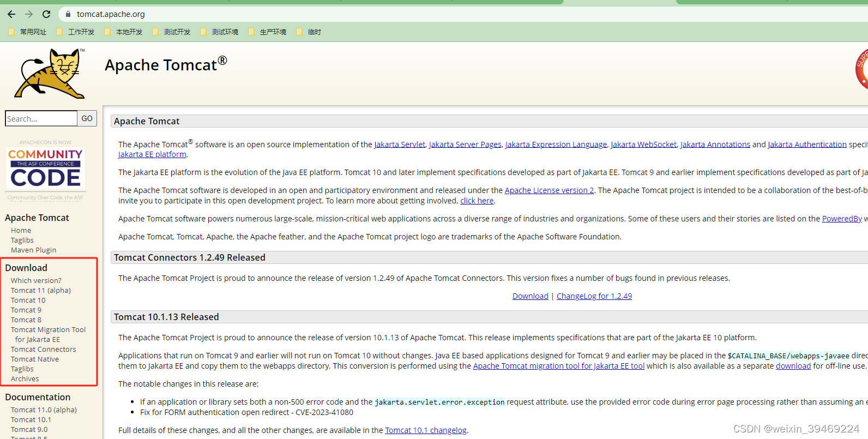The height and width of the screenshot is (439, 868).
Task: Open the 测试环境 bookmark folder
Action: click(x=219, y=32)
